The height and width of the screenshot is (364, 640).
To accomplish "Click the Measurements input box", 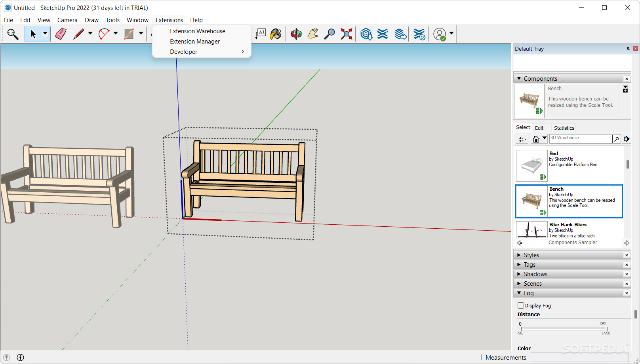I will click(579, 357).
